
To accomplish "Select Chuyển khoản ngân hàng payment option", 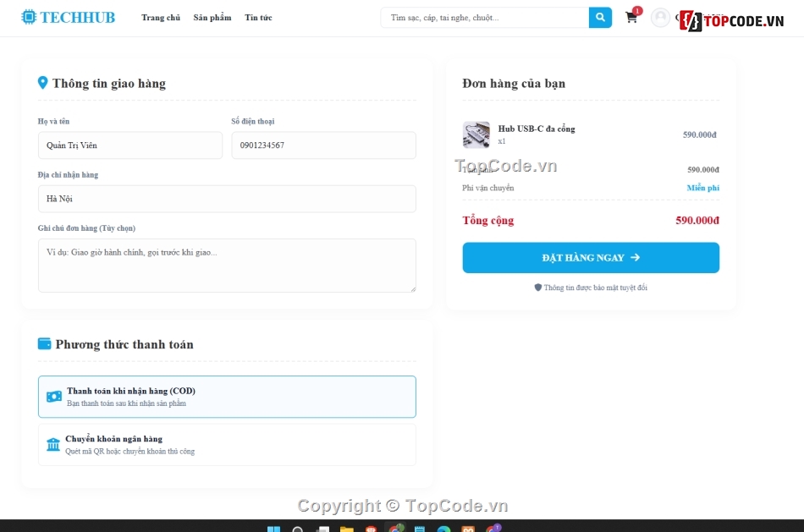I will [227, 445].
